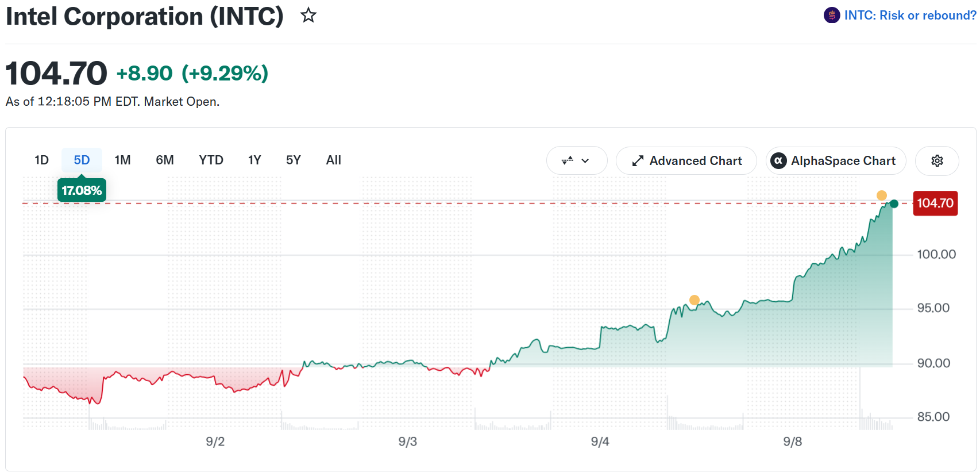Switch chart to 5Y range

(294, 160)
